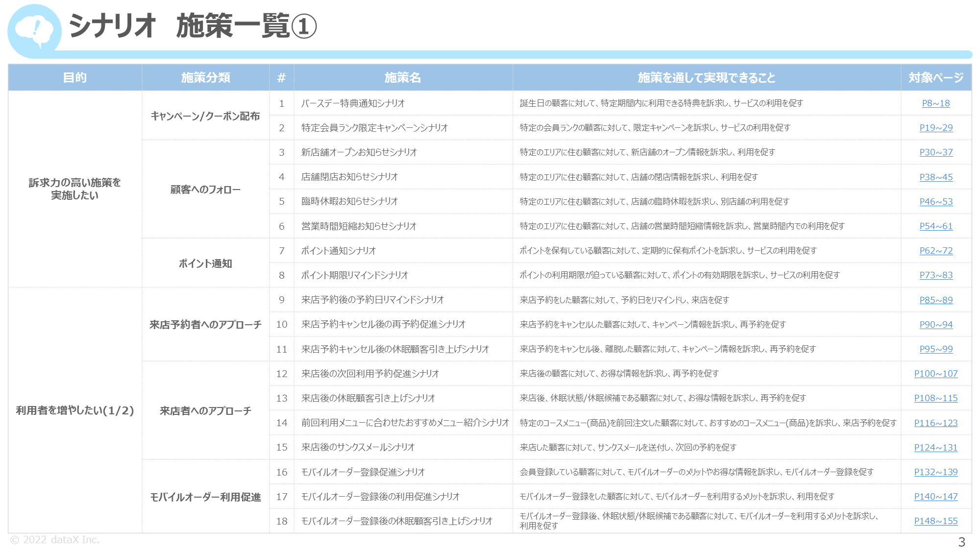Click row number 14 cell
The height and width of the screenshot is (551, 980).
[x=282, y=423]
